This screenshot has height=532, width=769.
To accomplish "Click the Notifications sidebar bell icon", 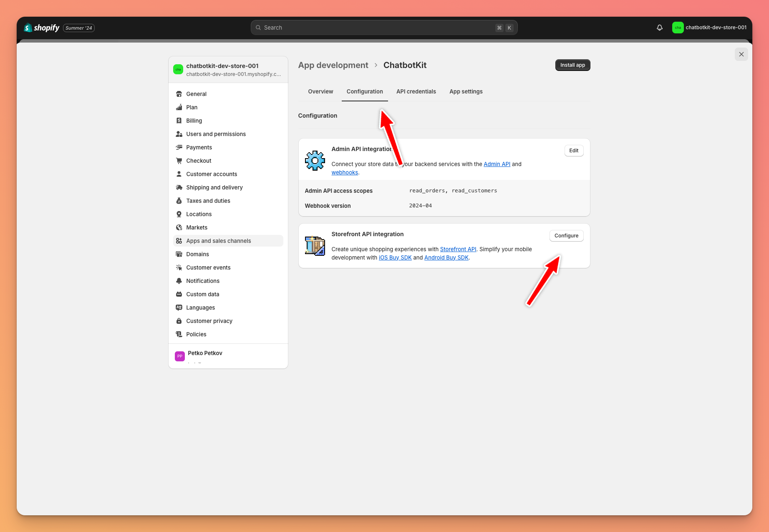I will tap(179, 281).
